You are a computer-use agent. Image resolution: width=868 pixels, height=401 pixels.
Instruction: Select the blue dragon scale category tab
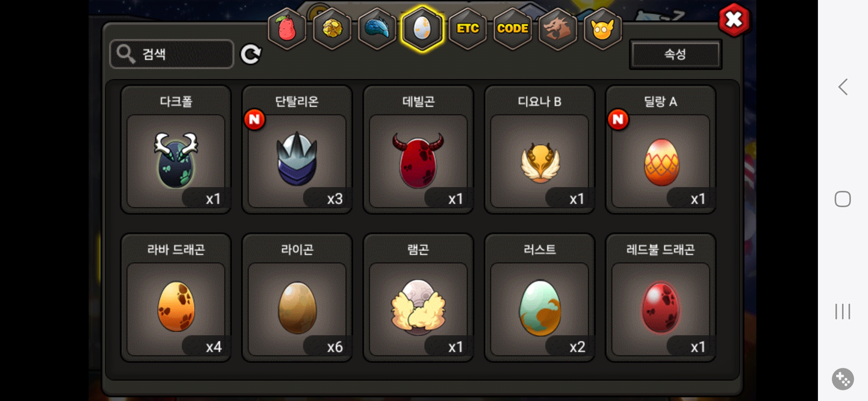[x=377, y=29]
